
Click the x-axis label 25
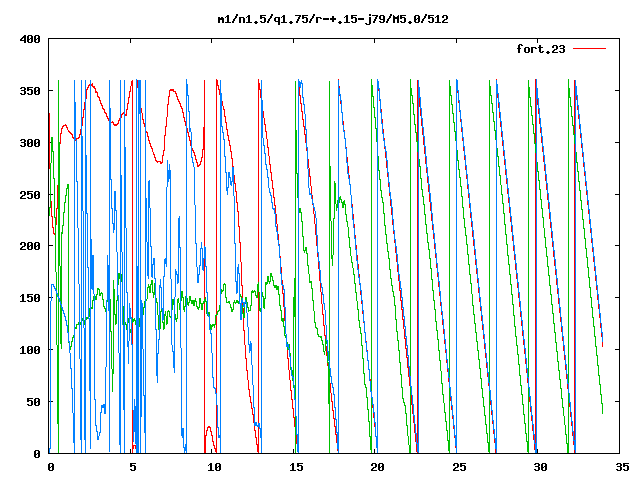click(x=459, y=467)
